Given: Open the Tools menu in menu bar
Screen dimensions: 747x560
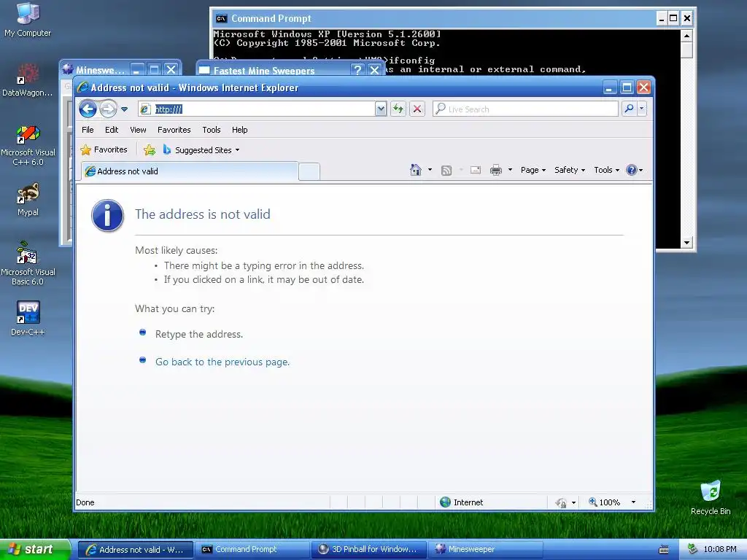Looking at the screenshot, I should [x=211, y=130].
